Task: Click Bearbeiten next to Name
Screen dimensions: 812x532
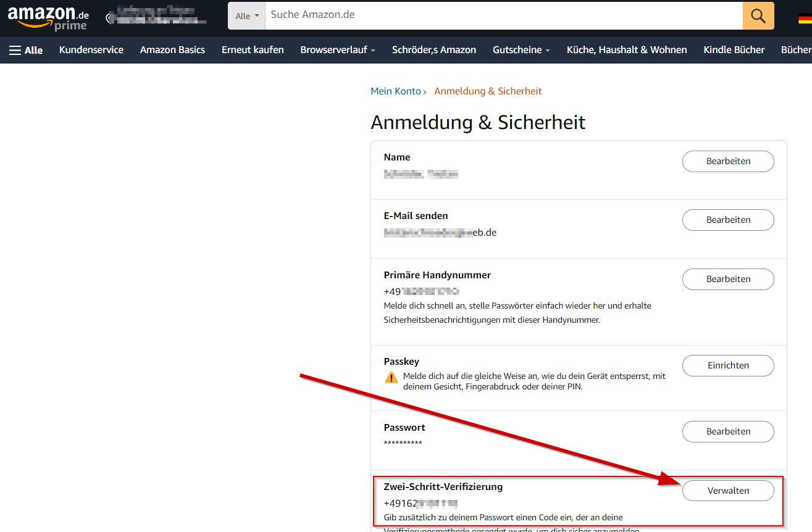Action: point(728,161)
